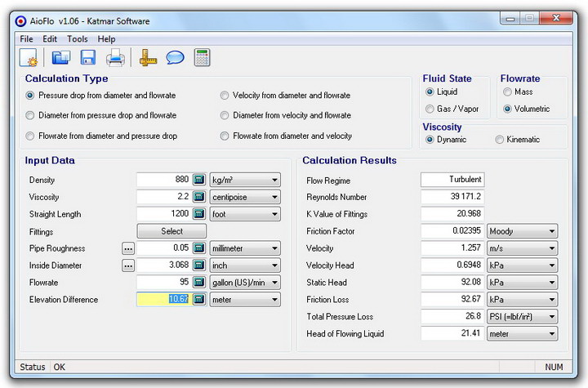Click the calculator icon beside Straight Length
588x388 pixels.
pyautogui.click(x=199, y=214)
